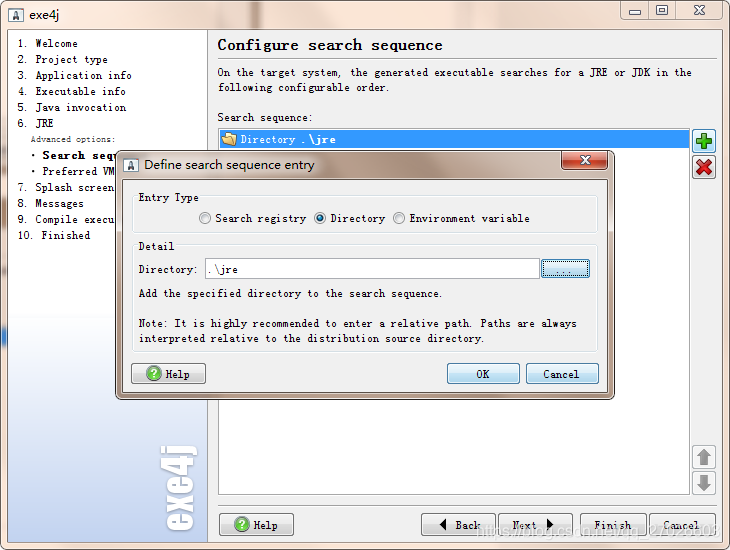Click the green plus add entry icon
The image size is (730, 550).
pos(703,141)
